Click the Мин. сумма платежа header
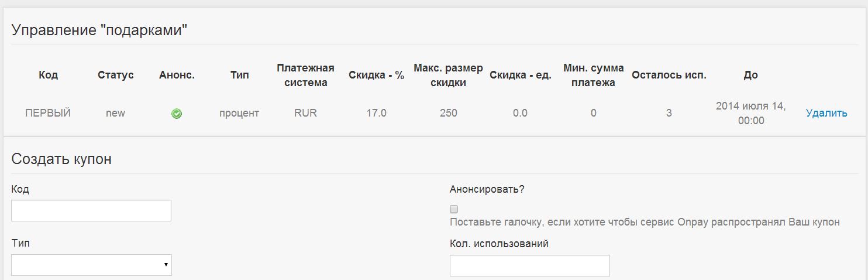Screen dimensions: 868x280 593,75
